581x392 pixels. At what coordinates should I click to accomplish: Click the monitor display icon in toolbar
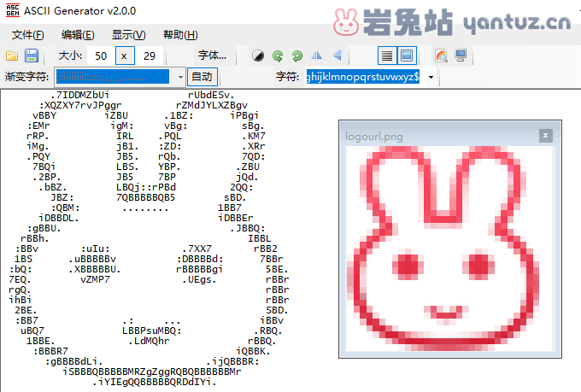tap(461, 56)
